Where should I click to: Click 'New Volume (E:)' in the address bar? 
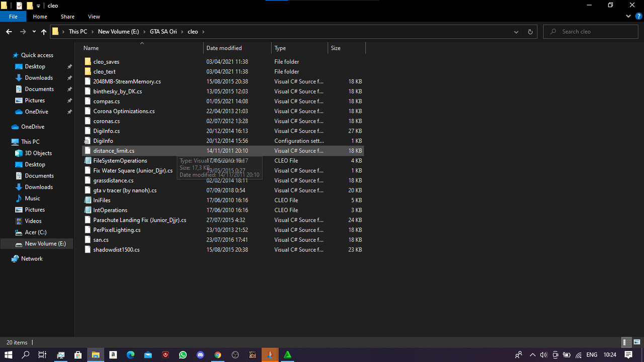118,32
